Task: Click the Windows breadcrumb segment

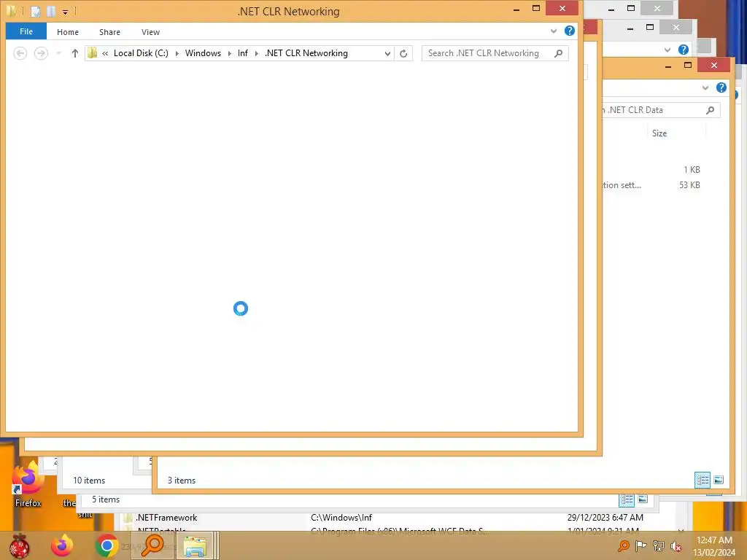Action: (x=203, y=52)
